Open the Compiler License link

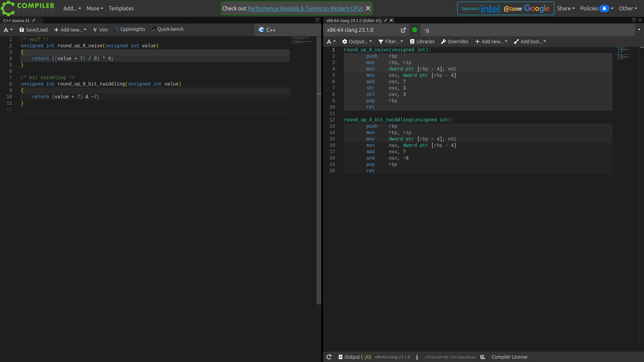click(x=509, y=357)
